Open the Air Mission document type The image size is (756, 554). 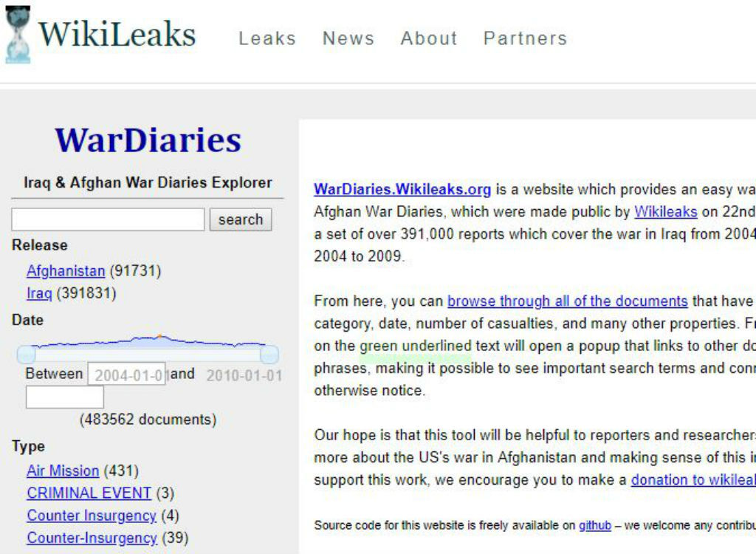tap(63, 471)
